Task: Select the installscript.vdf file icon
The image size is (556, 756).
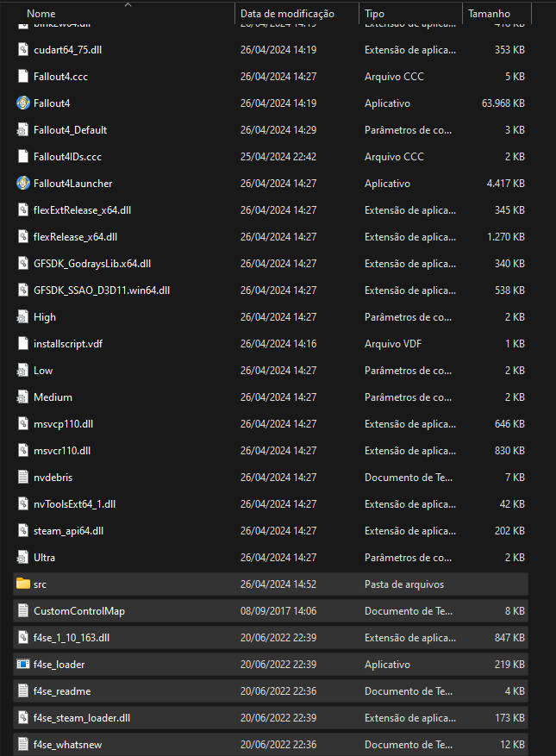Action: (x=23, y=344)
